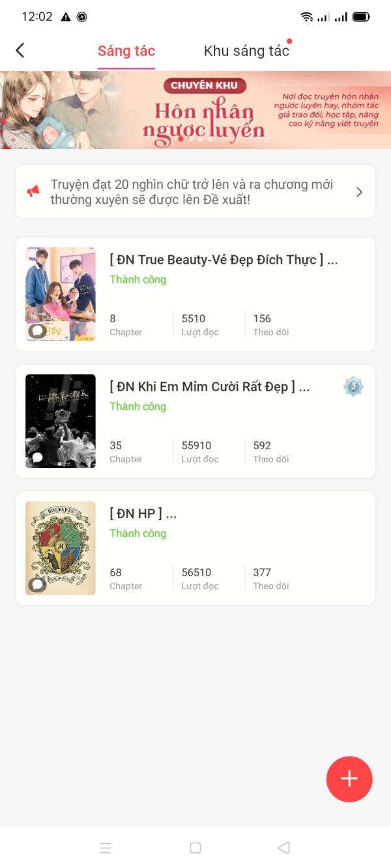Tap the Hogwarts crest cover thumbnail
The height and width of the screenshot is (868, 391).
[x=61, y=547]
